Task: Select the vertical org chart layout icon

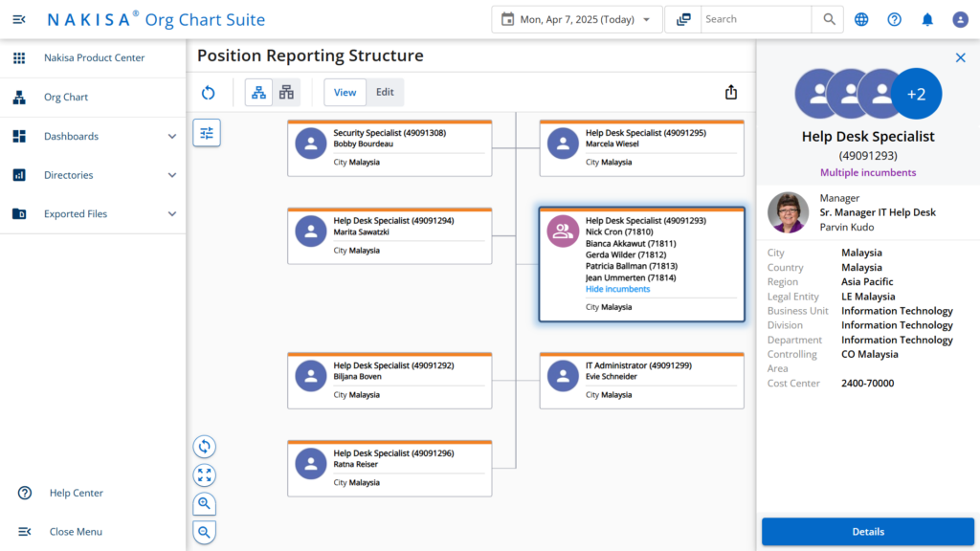Action: point(258,92)
